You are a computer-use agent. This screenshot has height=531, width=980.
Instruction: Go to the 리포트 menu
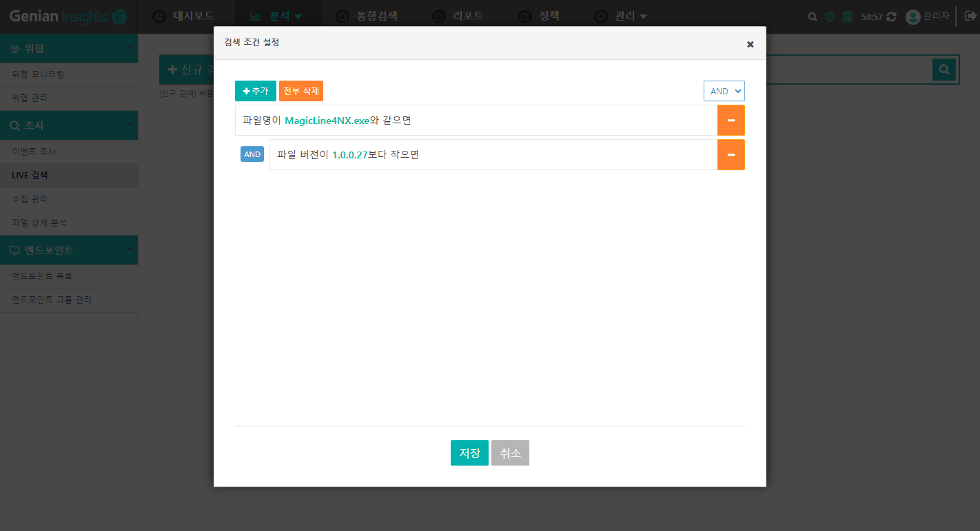[x=458, y=17]
